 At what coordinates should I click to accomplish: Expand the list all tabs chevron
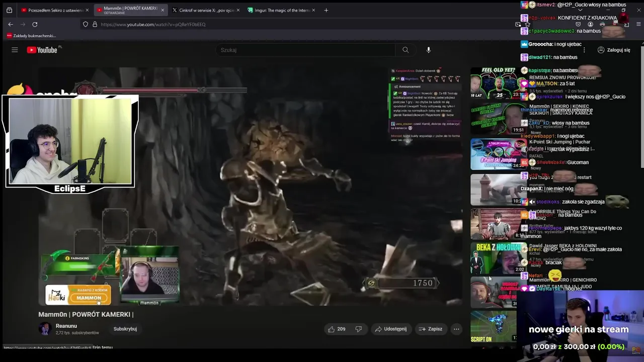pos(580,10)
